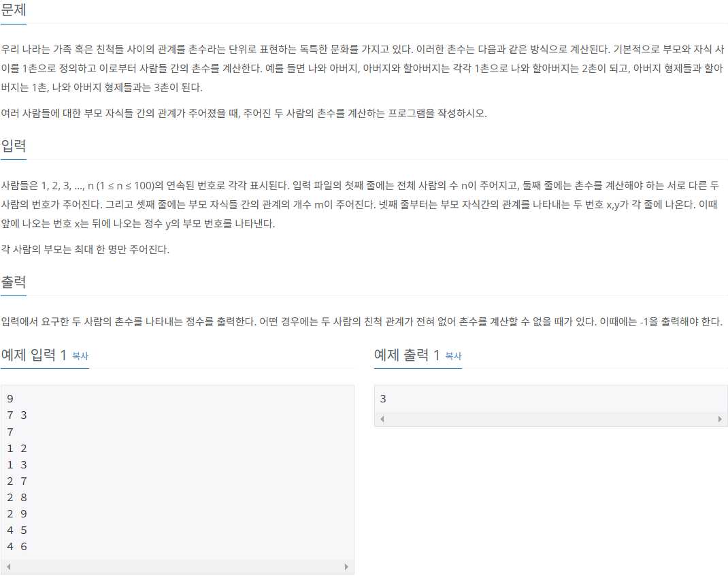This screenshot has height=576, width=728.
Task: Click the sentence about one parent maximum
Action: click(x=85, y=249)
